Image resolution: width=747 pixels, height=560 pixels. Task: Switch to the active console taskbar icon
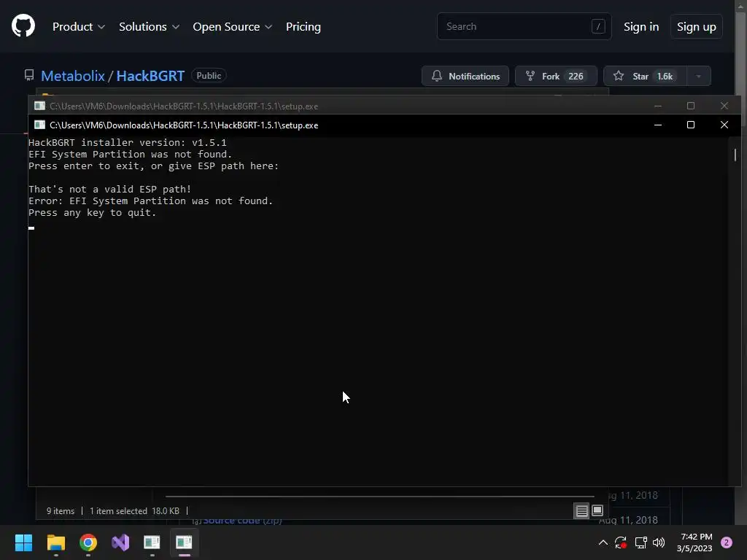point(184,542)
